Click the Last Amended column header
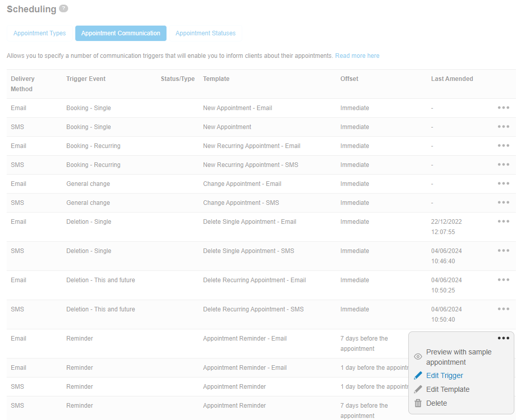Screen dimensions: 521x420 tap(452, 79)
